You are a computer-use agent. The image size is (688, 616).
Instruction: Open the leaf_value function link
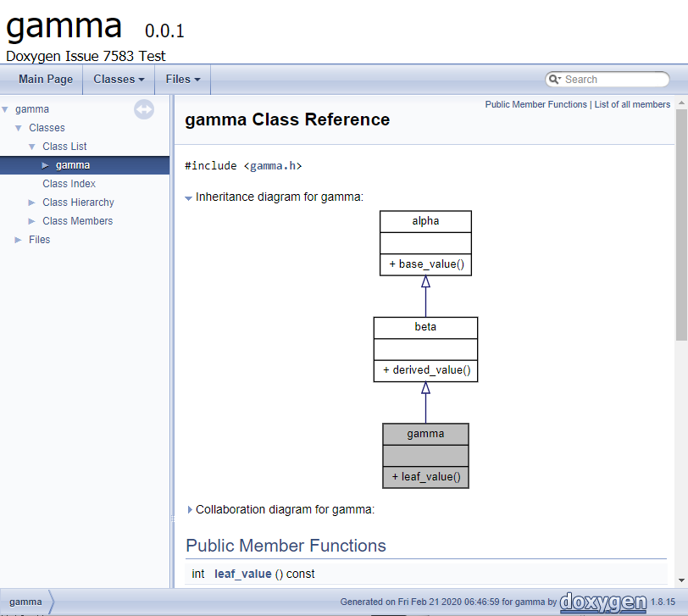242,574
